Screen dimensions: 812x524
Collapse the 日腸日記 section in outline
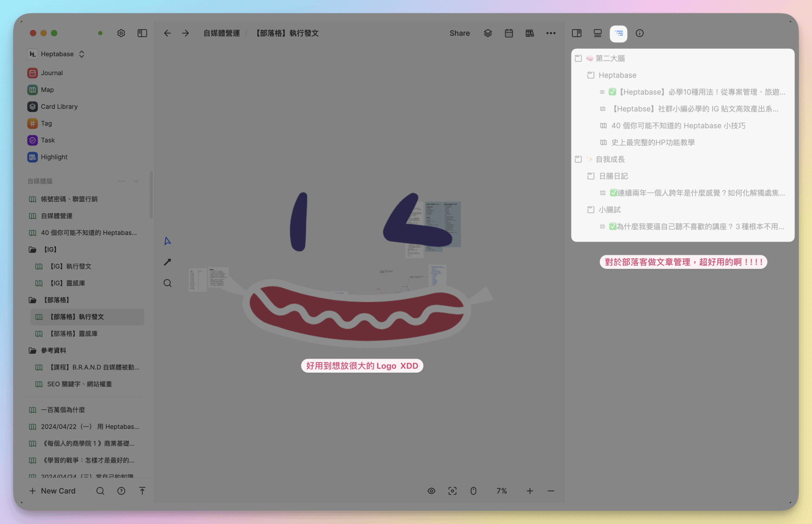[x=591, y=176]
